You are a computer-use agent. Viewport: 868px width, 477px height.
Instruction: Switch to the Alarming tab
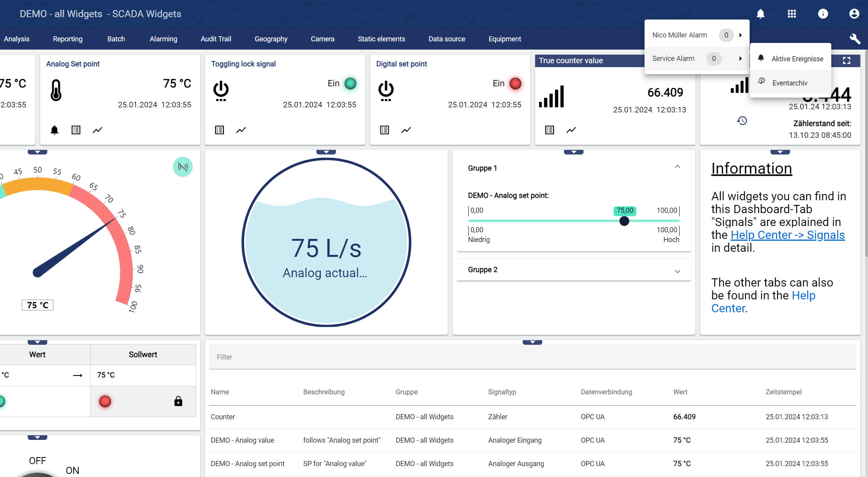point(163,39)
